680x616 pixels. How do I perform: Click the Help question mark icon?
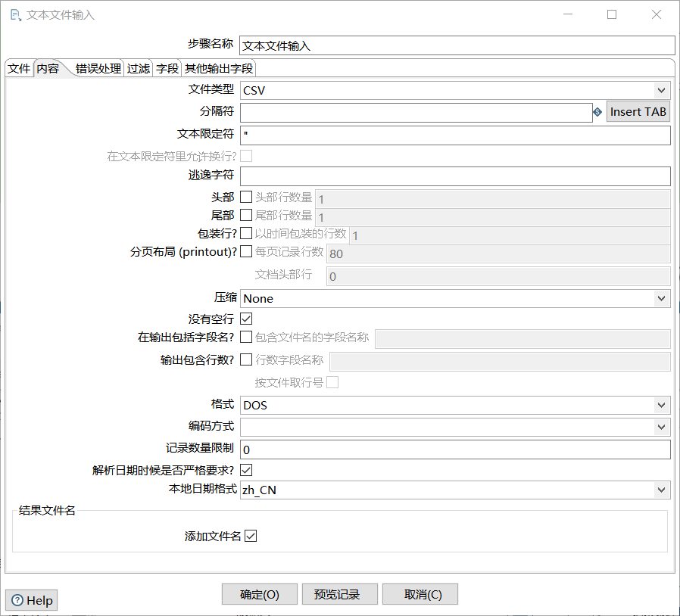click(17, 600)
